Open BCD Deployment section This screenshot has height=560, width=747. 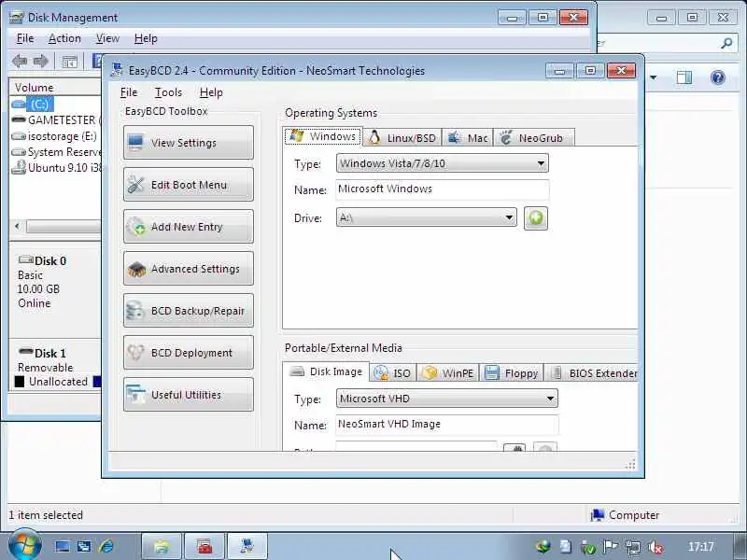pos(189,353)
